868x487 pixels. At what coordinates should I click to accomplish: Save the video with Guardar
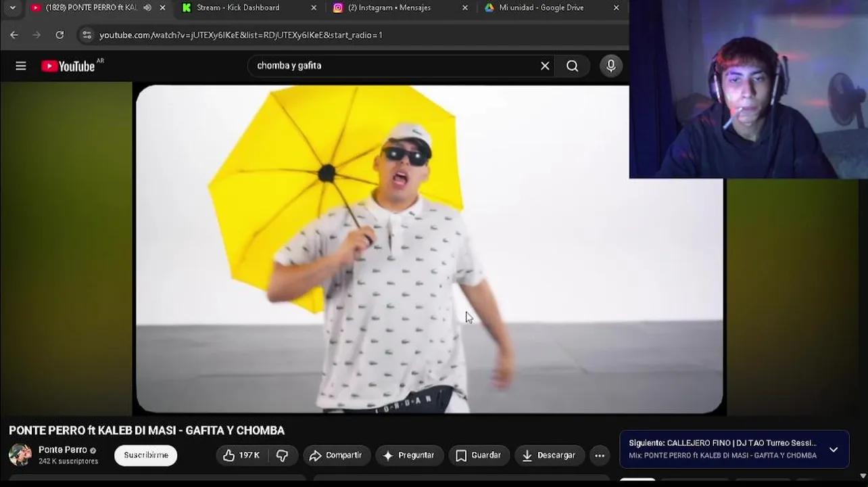479,455
